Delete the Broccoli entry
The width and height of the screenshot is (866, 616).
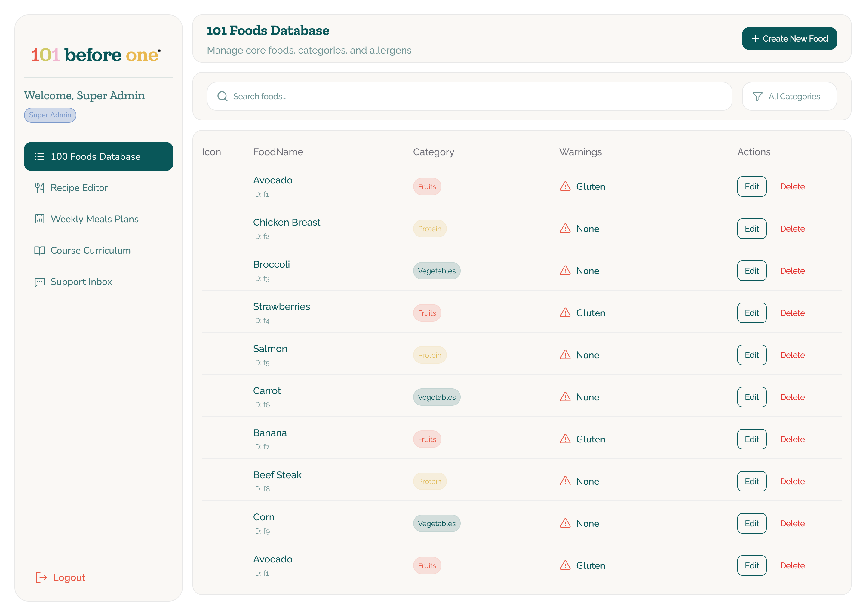792,271
